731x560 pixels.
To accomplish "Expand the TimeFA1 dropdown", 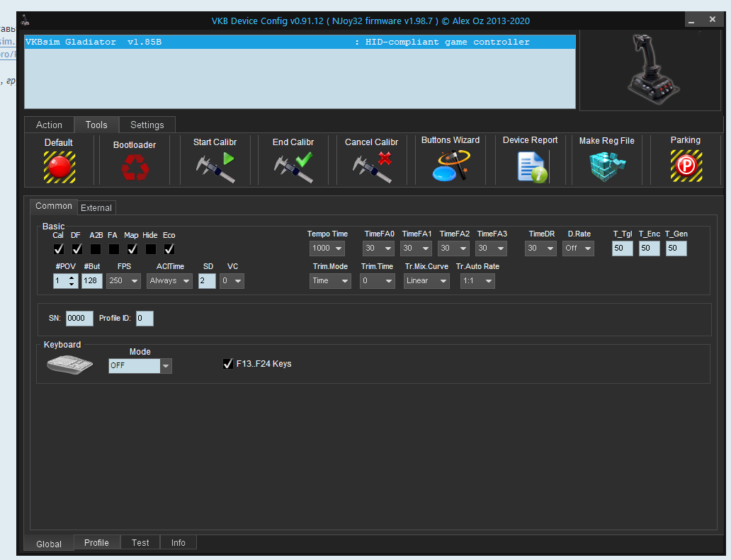I will 416,248.
